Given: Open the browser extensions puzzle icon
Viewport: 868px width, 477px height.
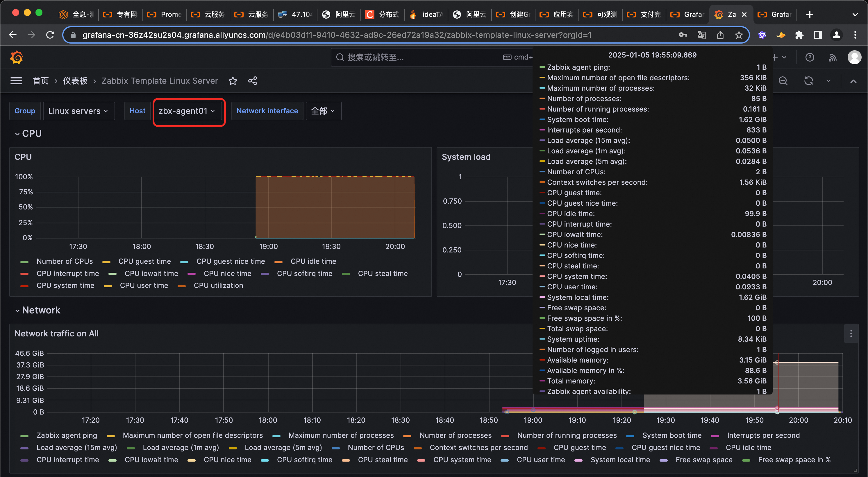Looking at the screenshot, I should (799, 35).
